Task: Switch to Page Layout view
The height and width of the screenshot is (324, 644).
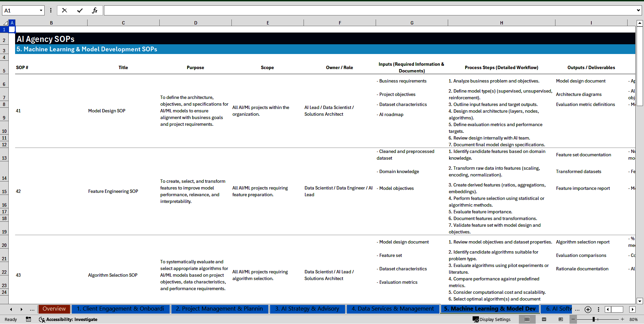Action: [x=544, y=319]
